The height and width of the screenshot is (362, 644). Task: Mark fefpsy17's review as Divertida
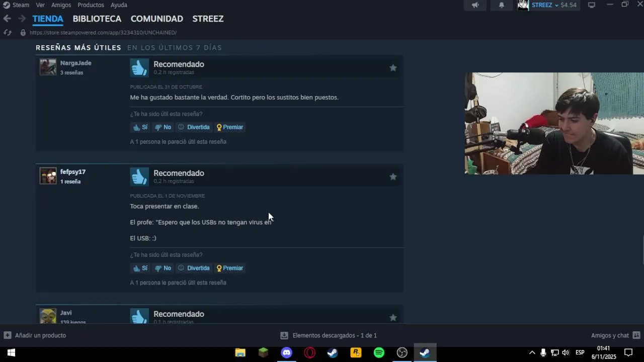point(194,268)
